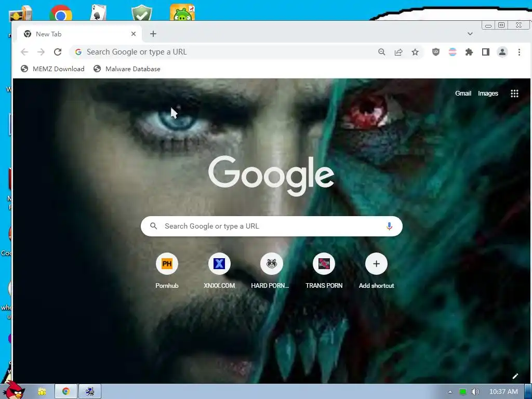
Task: Open the volume speaker tray icon
Action: pos(475,392)
